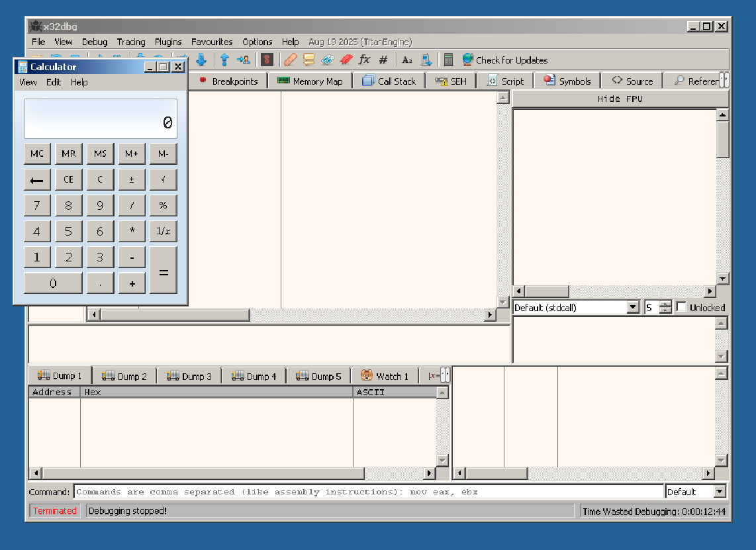Image resolution: width=756 pixels, height=550 pixels.
Task: Click the plus-minus sign key in Calculator
Action: tap(132, 179)
